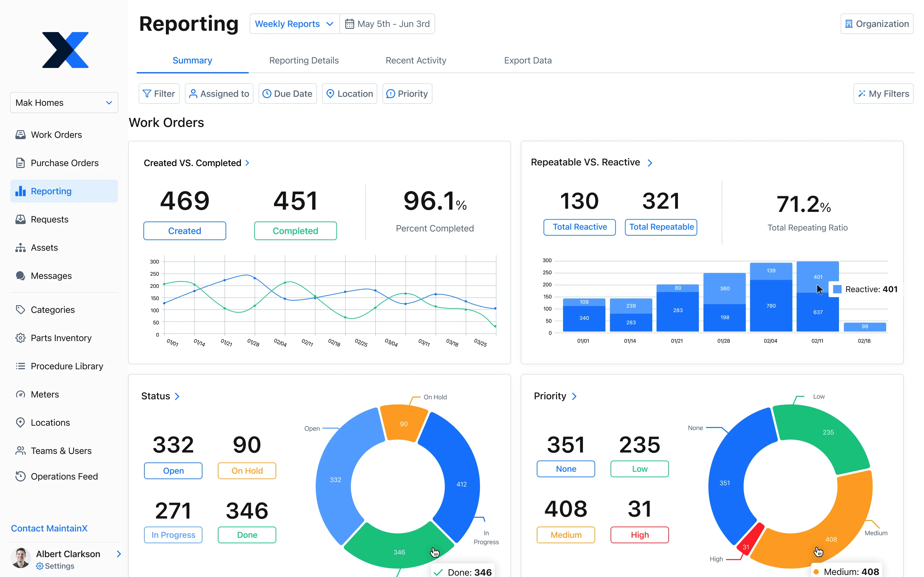This screenshot has height=577, width=924.
Task: Switch to the Reporting Details tab
Action: (x=304, y=60)
